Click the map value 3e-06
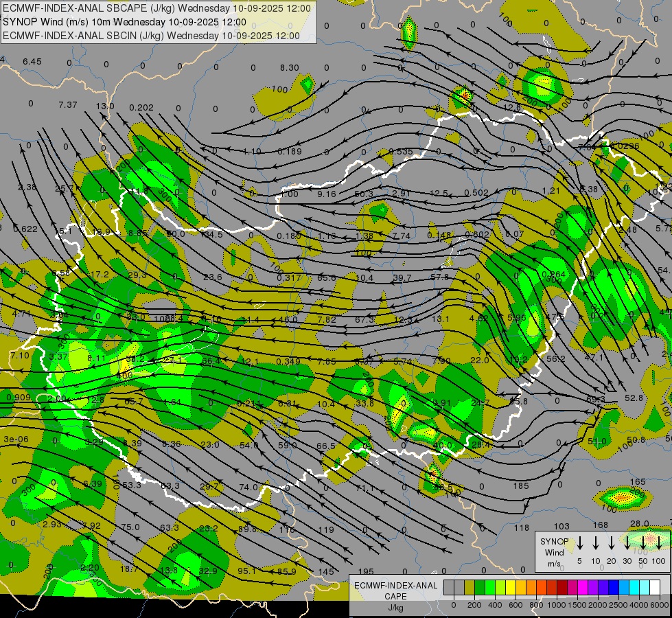This screenshot has height=618, width=672. click(x=16, y=439)
